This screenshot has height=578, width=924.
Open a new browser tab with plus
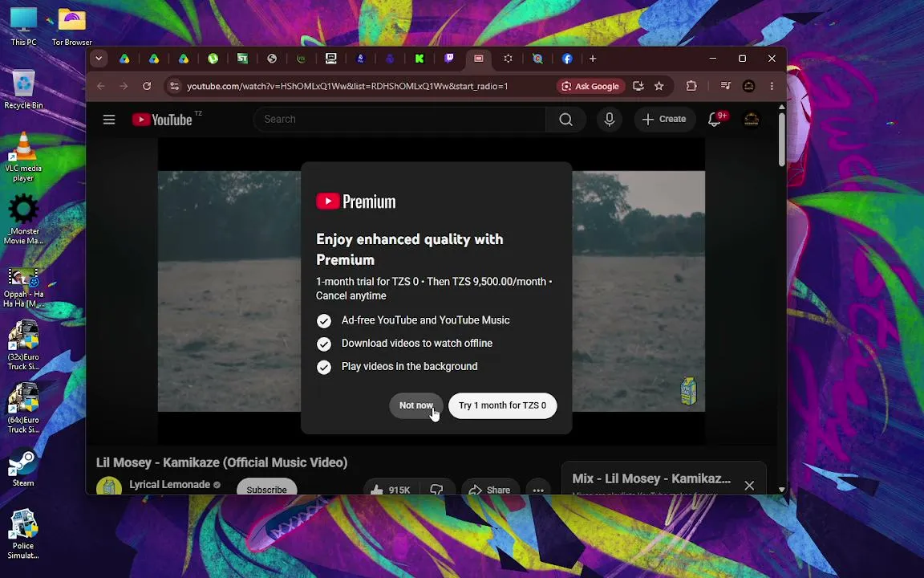pyautogui.click(x=593, y=59)
